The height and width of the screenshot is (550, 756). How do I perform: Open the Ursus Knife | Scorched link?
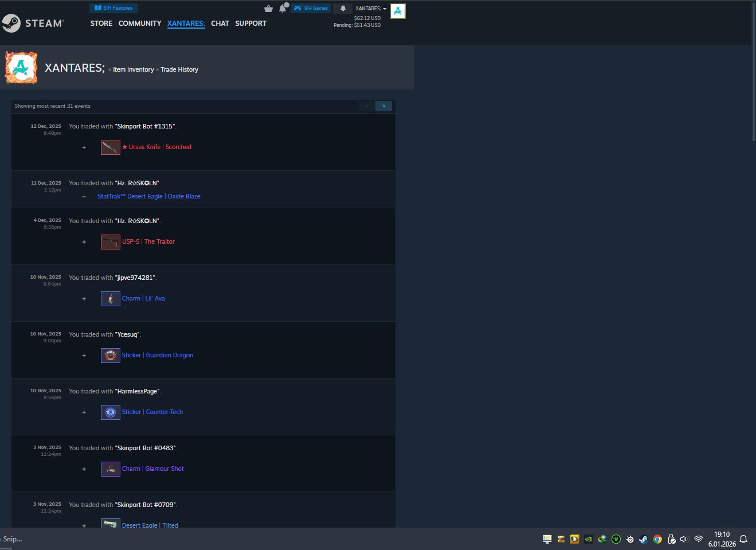pos(156,147)
